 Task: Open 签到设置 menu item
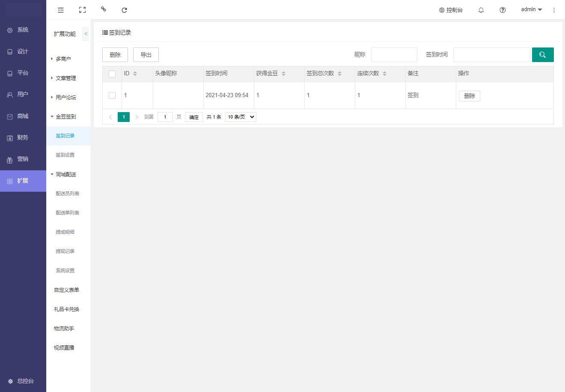(x=65, y=155)
